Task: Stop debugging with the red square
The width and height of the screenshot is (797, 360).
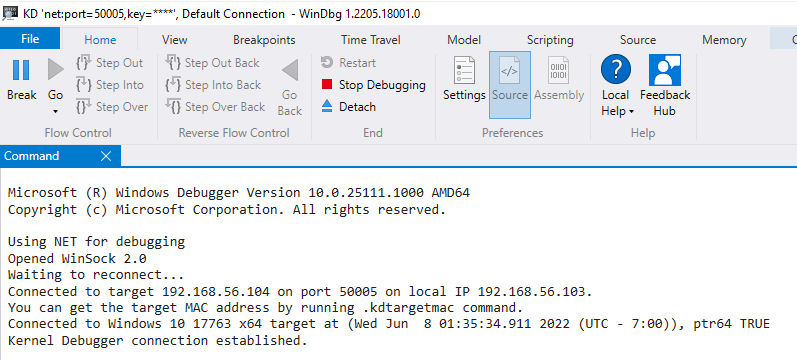Action: [327, 84]
